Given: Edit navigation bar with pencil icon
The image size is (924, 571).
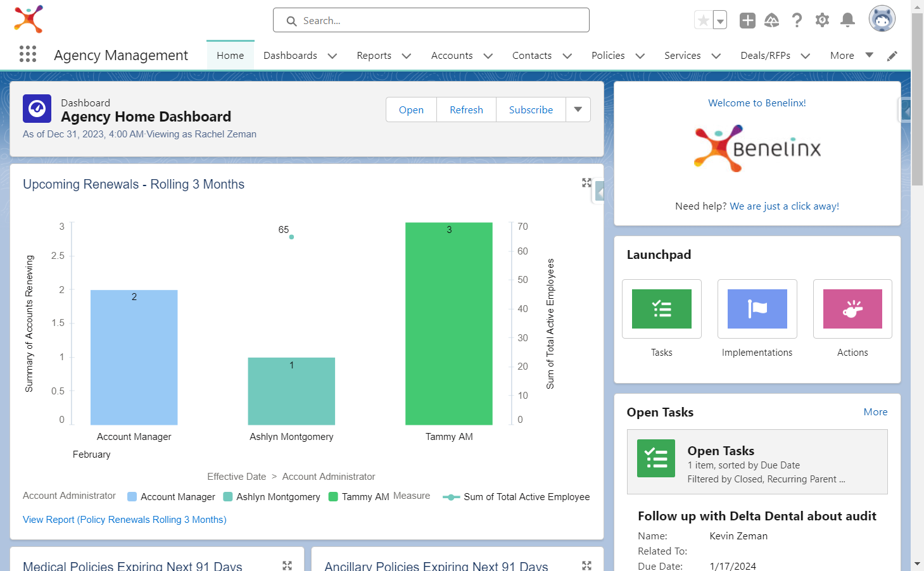Looking at the screenshot, I should click(x=892, y=56).
